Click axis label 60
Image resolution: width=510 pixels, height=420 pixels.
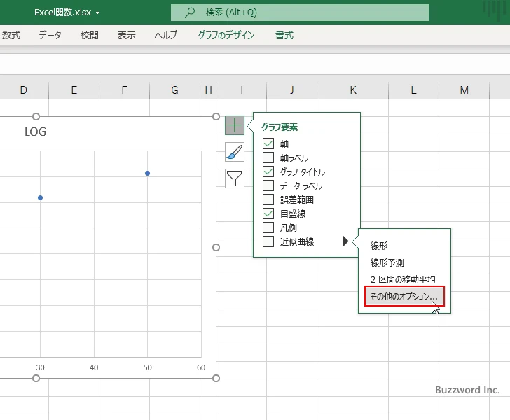201,367
